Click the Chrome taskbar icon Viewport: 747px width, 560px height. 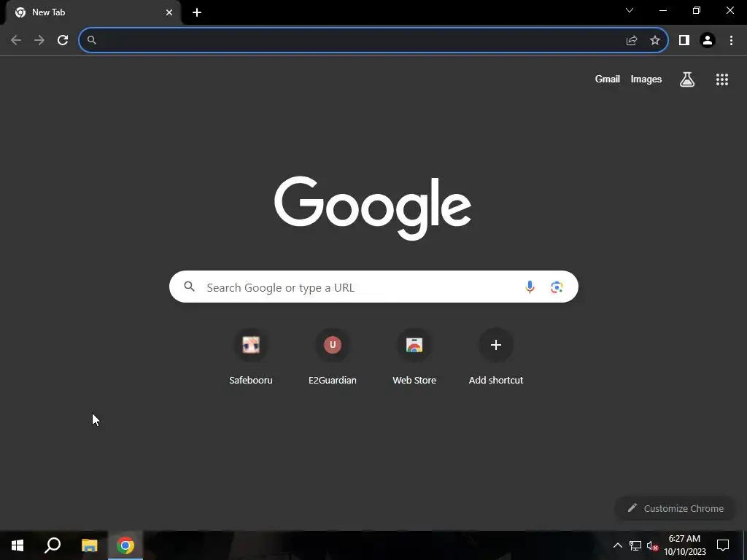point(125,545)
